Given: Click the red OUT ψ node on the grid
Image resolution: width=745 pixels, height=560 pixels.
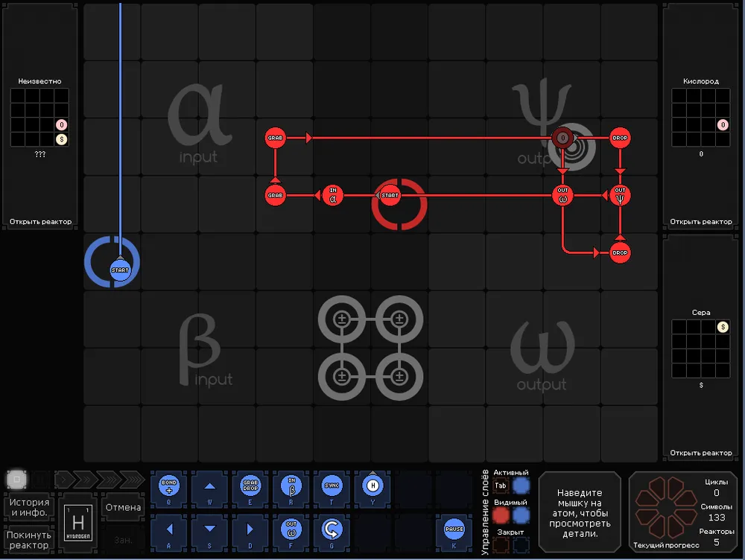Looking at the screenshot, I should 620,195.
